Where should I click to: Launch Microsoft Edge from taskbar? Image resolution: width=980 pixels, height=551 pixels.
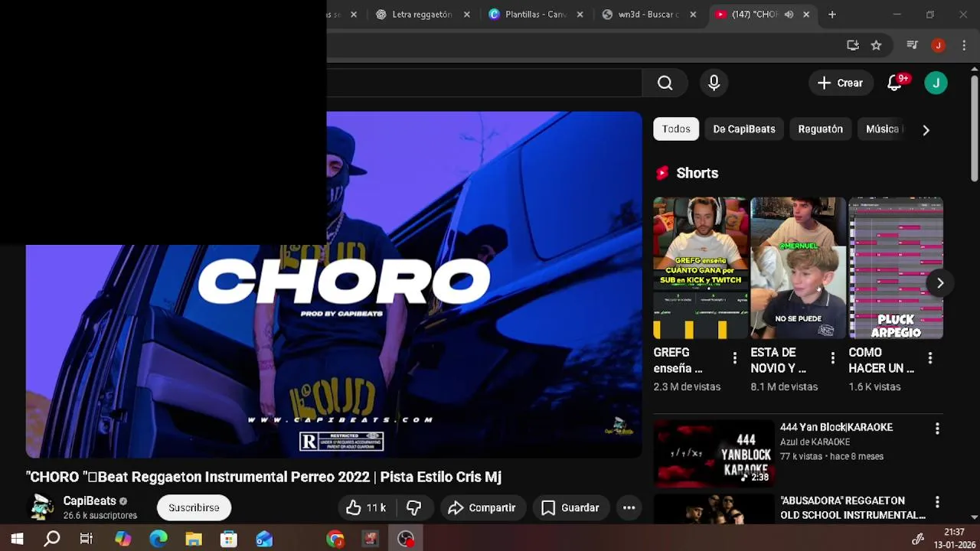(x=158, y=539)
